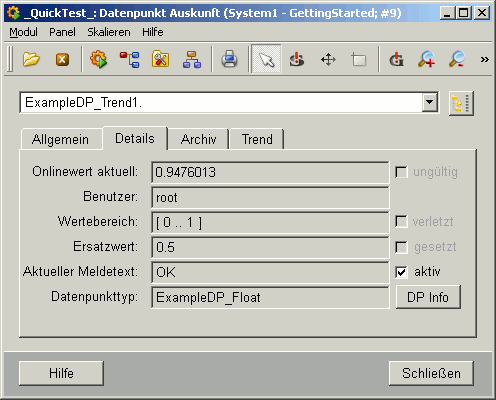The height and width of the screenshot is (400, 496).
Task: Expand the ExampleDP_Trend1 combo box arrow
Action: pyautogui.click(x=430, y=102)
